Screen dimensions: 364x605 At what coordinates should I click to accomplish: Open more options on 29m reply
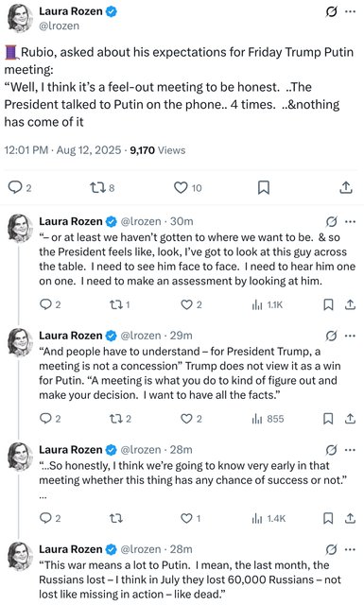(350, 336)
